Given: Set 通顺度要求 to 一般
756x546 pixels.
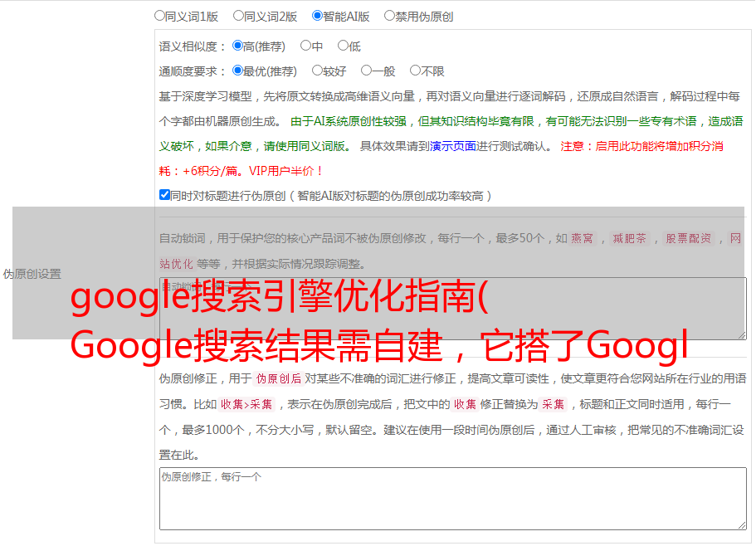Looking at the screenshot, I should coord(367,71).
